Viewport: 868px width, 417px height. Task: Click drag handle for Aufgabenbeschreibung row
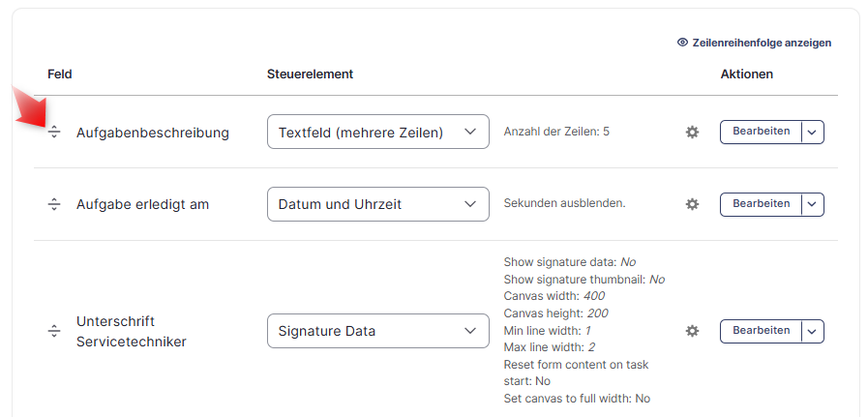click(53, 133)
